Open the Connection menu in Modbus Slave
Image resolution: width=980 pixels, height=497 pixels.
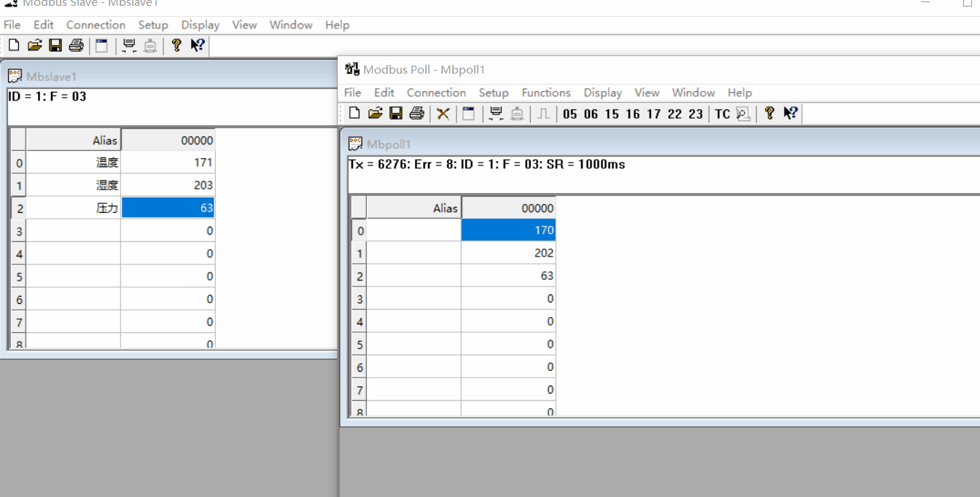click(x=96, y=24)
